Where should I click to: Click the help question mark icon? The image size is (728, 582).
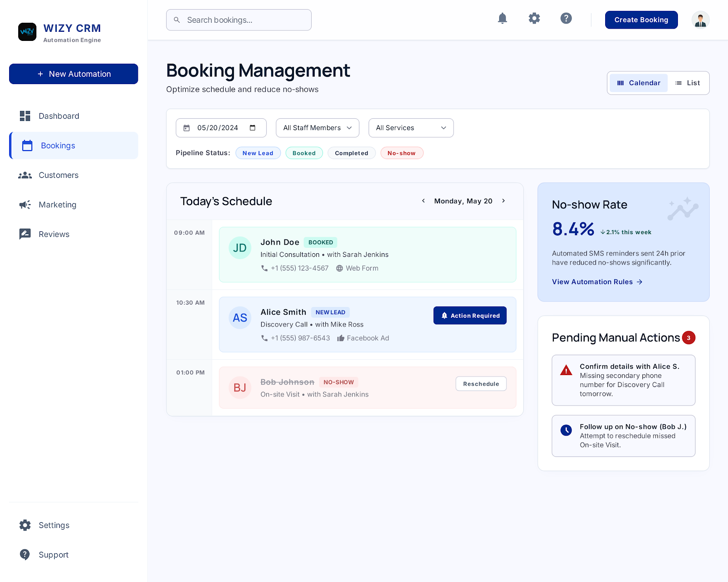[566, 18]
